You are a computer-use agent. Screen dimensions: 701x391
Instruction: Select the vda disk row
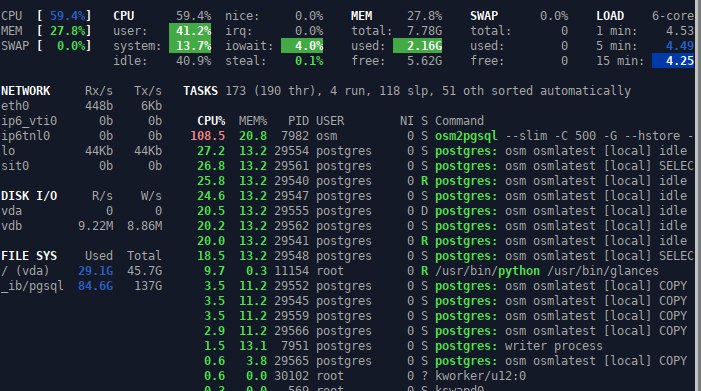click(x=81, y=211)
